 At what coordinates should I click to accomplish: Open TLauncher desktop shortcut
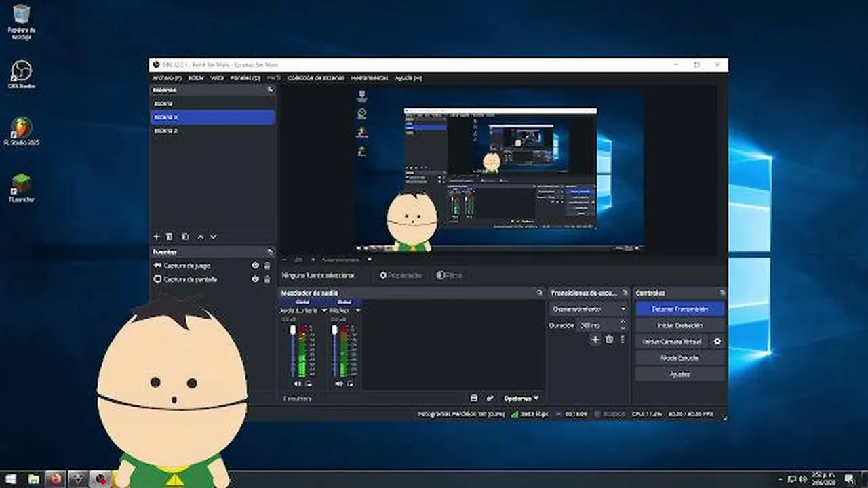click(22, 188)
